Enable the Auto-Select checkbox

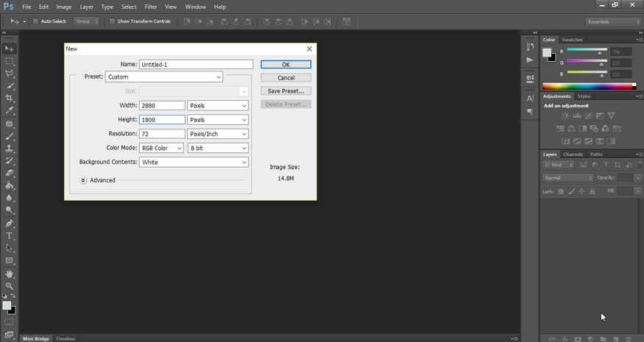[x=35, y=21]
